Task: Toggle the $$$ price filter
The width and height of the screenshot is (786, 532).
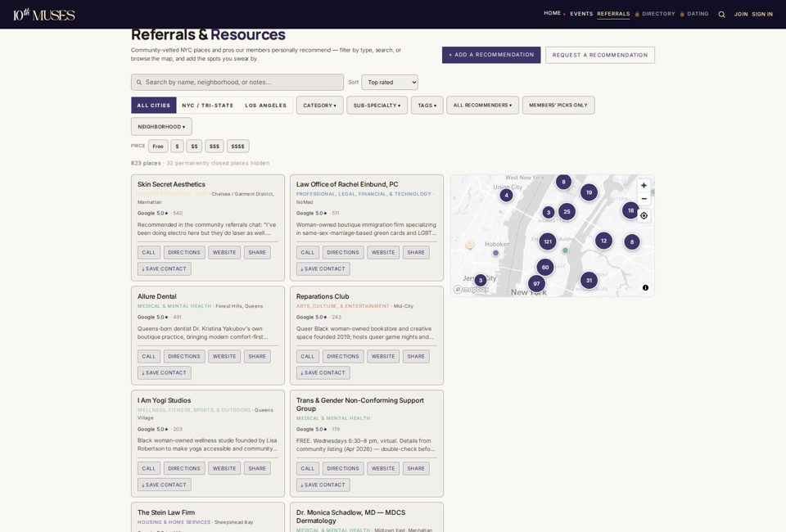Action: click(x=214, y=147)
